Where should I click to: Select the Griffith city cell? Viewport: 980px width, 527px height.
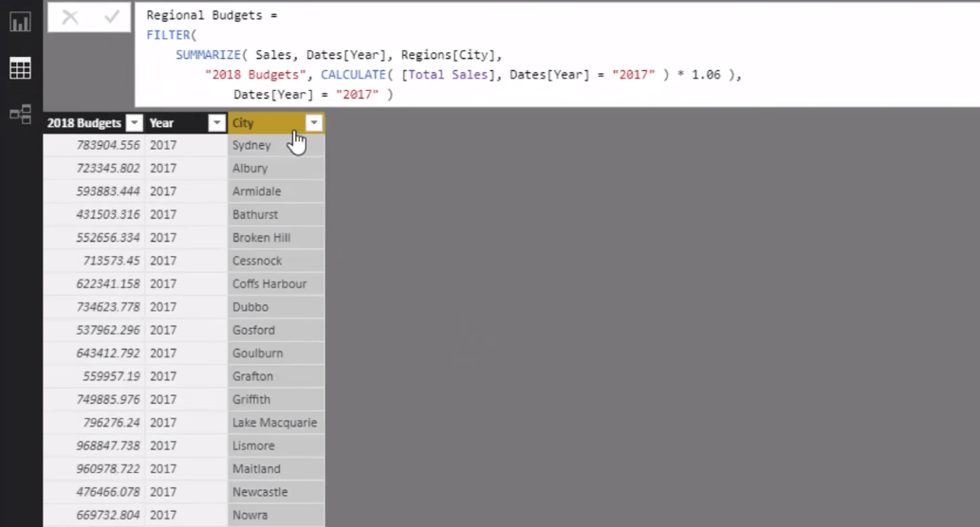276,399
